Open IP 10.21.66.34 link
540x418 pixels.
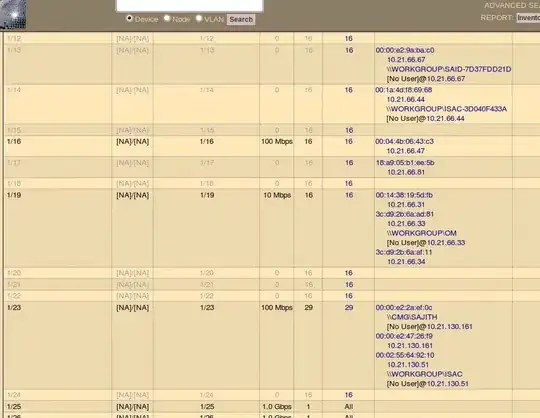pos(406,262)
